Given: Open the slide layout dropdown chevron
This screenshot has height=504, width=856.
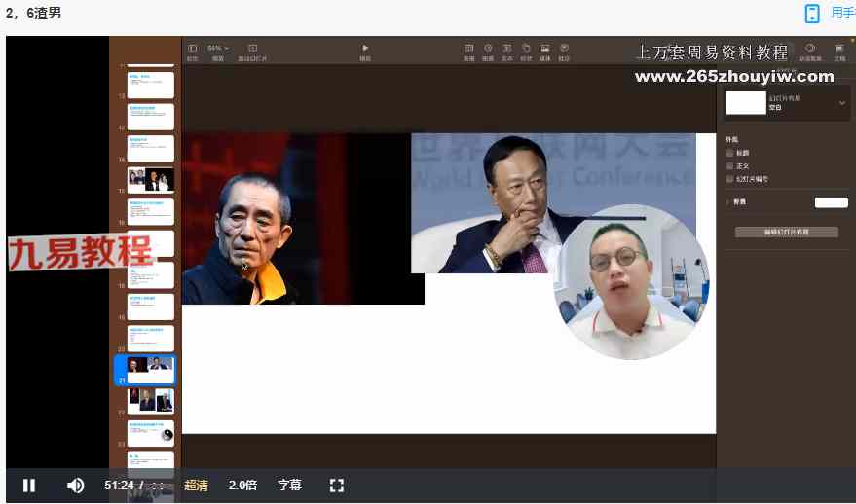Looking at the screenshot, I should [841, 102].
